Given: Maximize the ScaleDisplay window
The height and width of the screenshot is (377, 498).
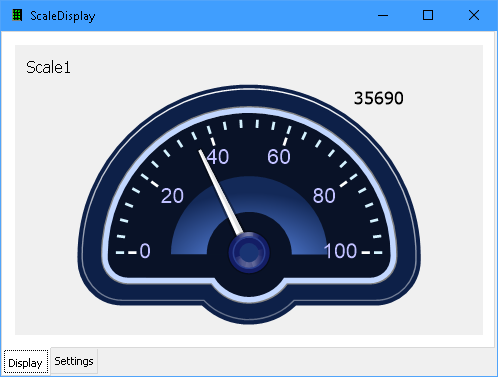Looking at the screenshot, I should (x=428, y=15).
